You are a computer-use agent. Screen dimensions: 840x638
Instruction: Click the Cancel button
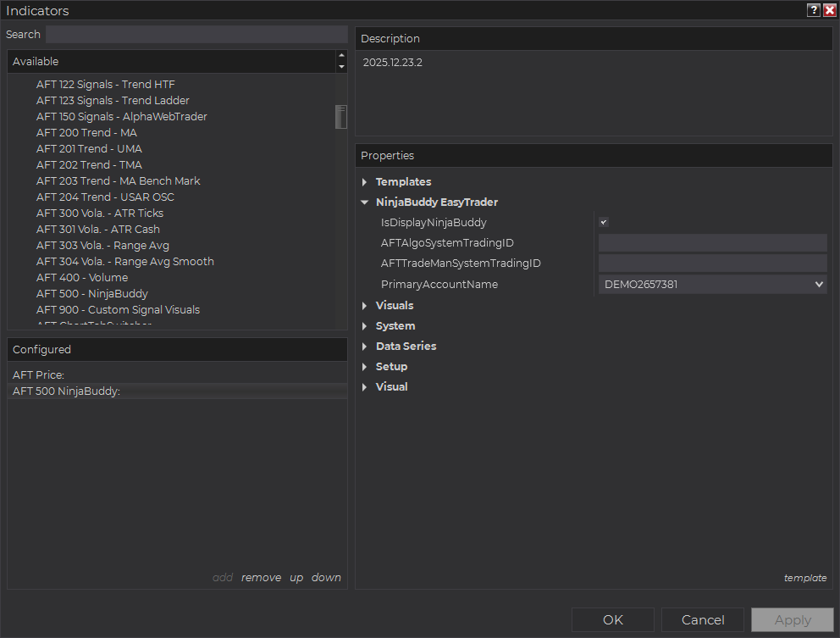pyautogui.click(x=703, y=619)
